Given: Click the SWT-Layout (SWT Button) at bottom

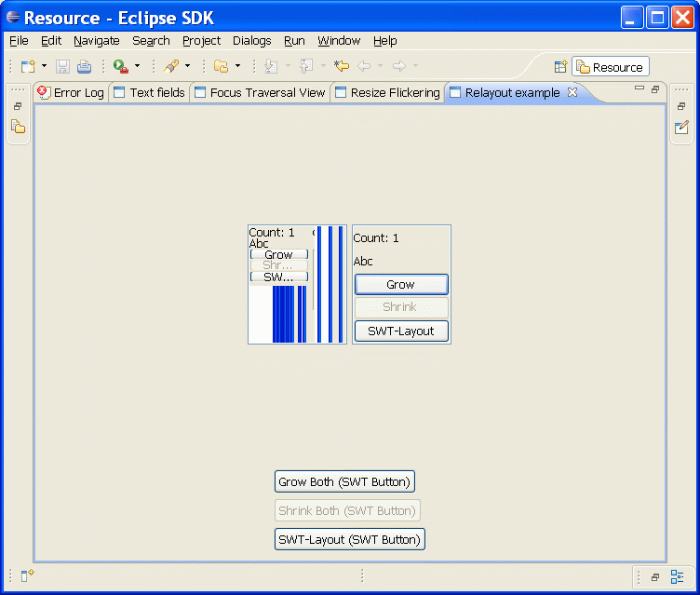Looking at the screenshot, I should (350, 539).
